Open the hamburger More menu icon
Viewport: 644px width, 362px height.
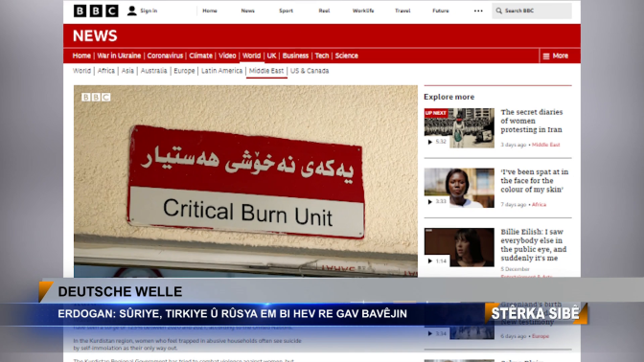click(546, 57)
